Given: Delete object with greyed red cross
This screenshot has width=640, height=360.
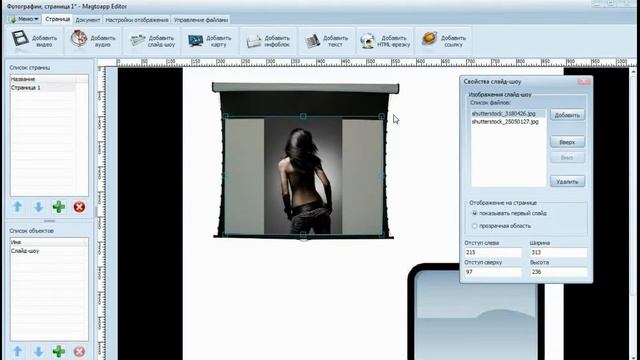Looking at the screenshot, I should coord(79,351).
